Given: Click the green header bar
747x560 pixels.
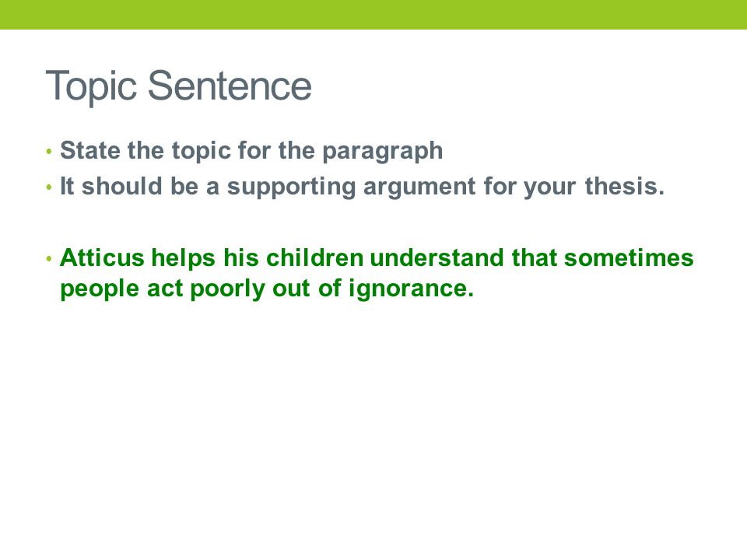Looking at the screenshot, I should coord(373,15).
